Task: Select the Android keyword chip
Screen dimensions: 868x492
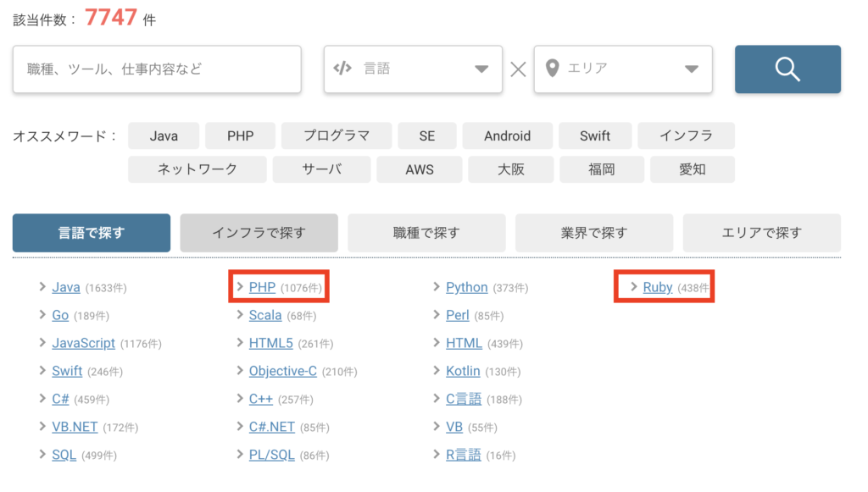Action: [507, 136]
